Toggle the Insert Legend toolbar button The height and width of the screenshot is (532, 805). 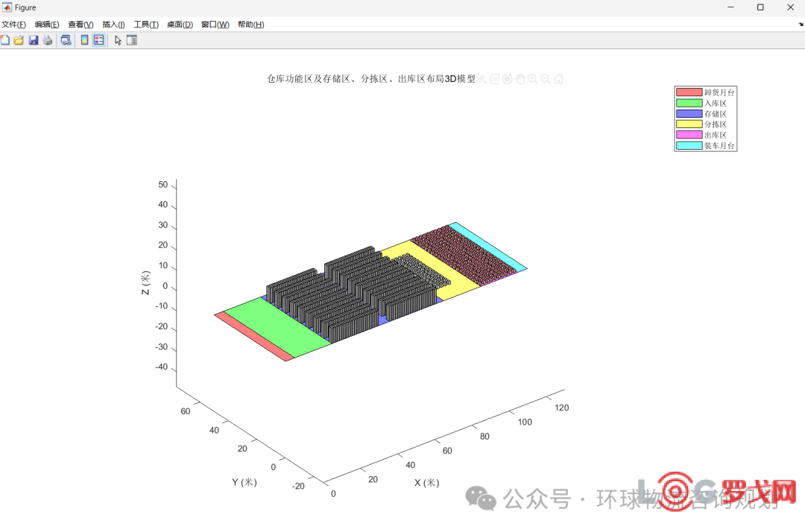tap(98, 40)
